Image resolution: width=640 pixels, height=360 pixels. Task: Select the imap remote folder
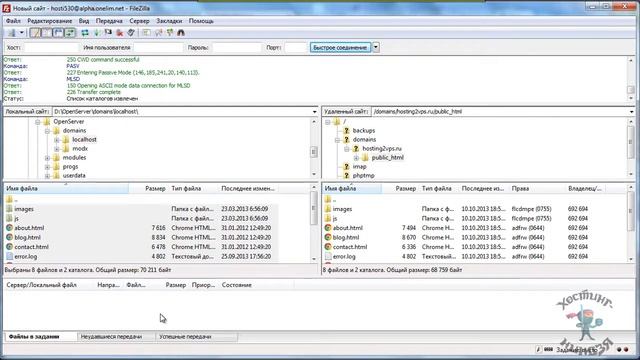pyautogui.click(x=359, y=167)
